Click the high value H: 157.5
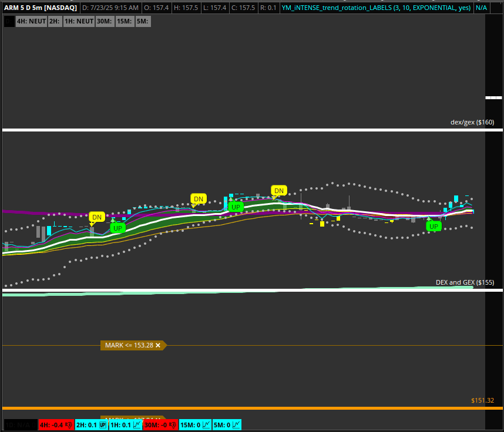504x432 pixels. tap(186, 8)
